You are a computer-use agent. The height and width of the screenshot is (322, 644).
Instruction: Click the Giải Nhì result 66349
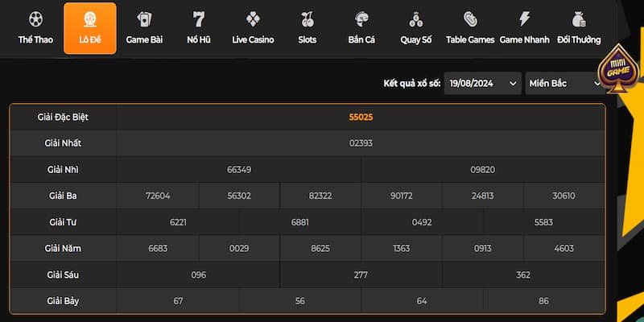(x=239, y=170)
